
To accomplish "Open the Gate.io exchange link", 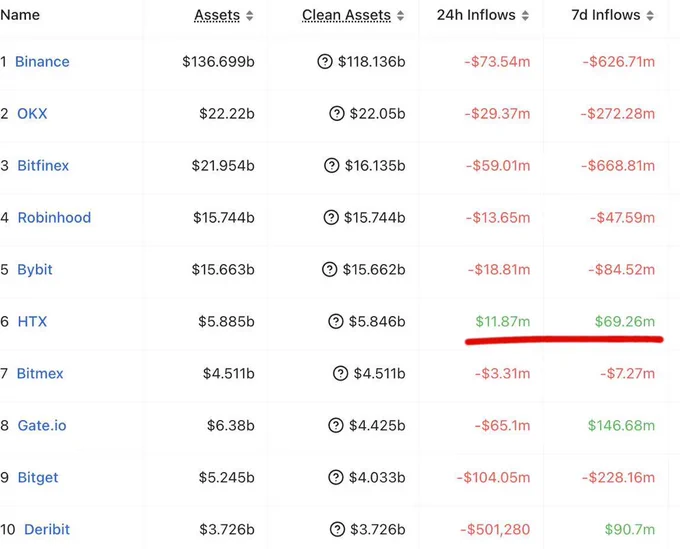I will coord(42,425).
